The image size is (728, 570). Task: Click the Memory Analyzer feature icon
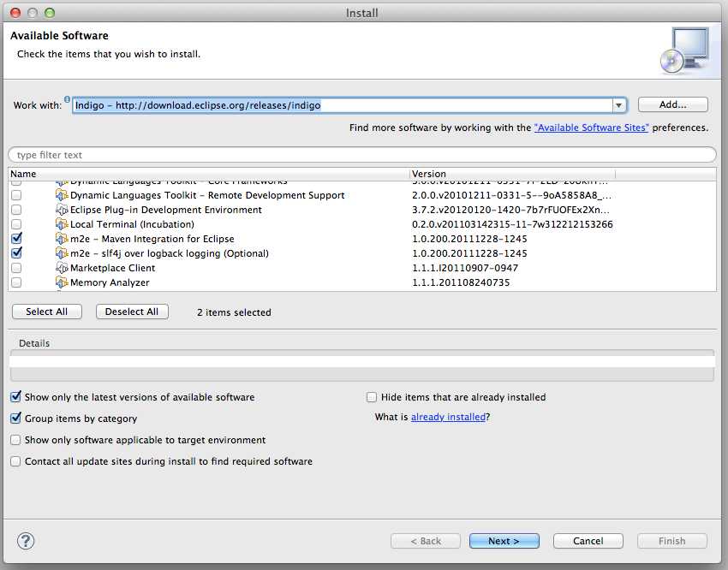[62, 282]
